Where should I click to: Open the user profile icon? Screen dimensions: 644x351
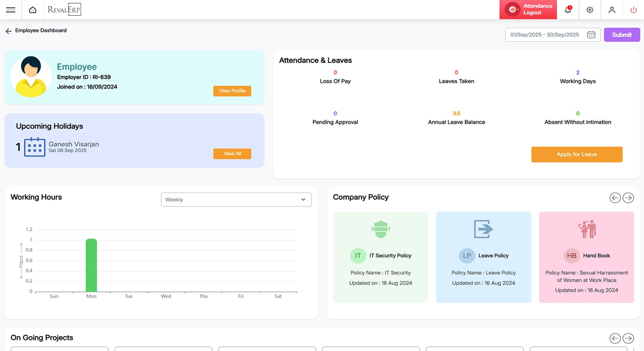pos(612,10)
